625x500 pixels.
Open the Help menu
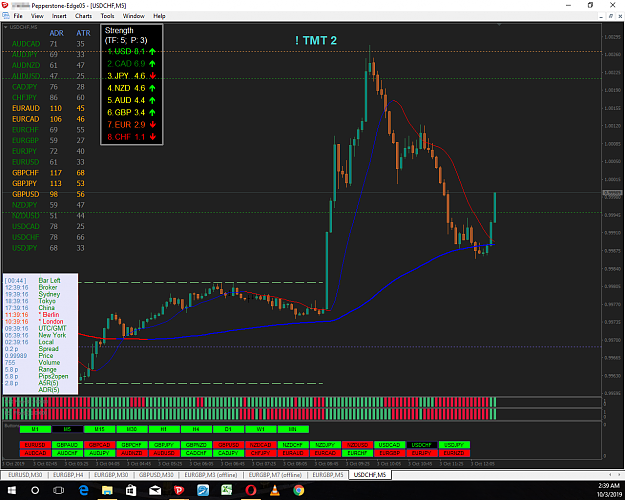[159, 16]
